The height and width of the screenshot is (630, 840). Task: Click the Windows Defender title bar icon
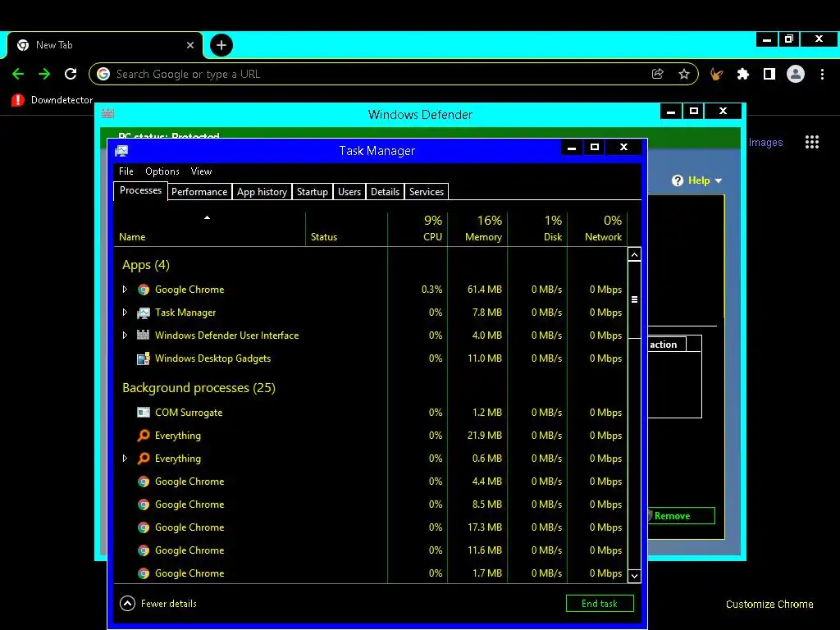(107, 113)
